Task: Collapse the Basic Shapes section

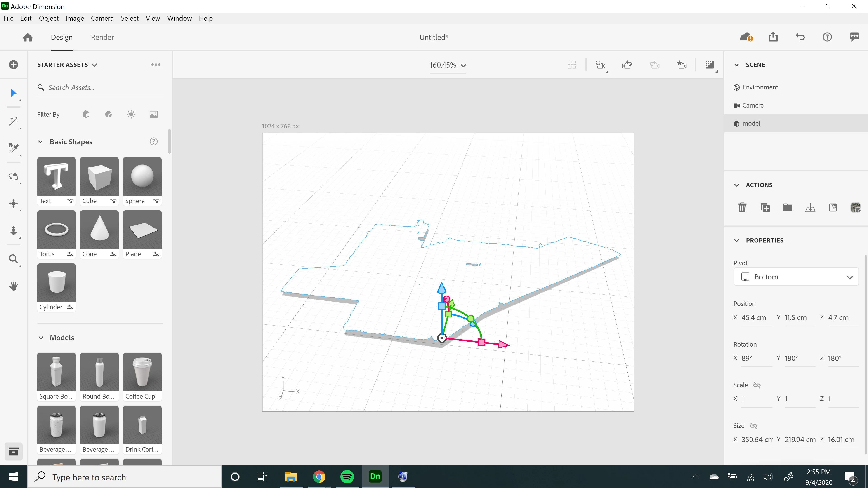Action: pos(40,142)
